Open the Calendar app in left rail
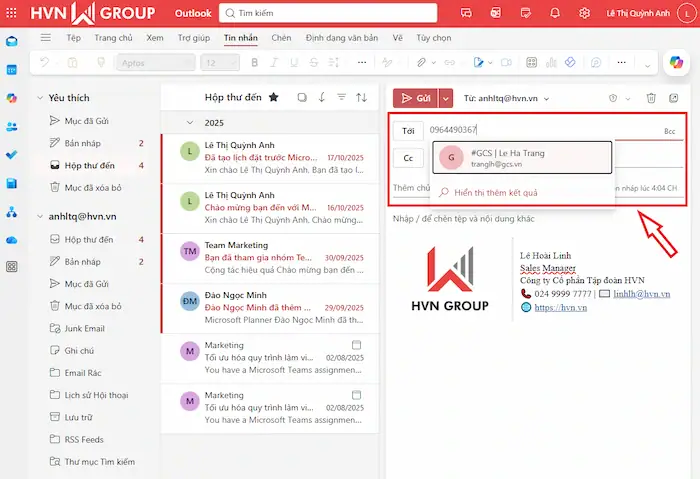 (x=12, y=70)
